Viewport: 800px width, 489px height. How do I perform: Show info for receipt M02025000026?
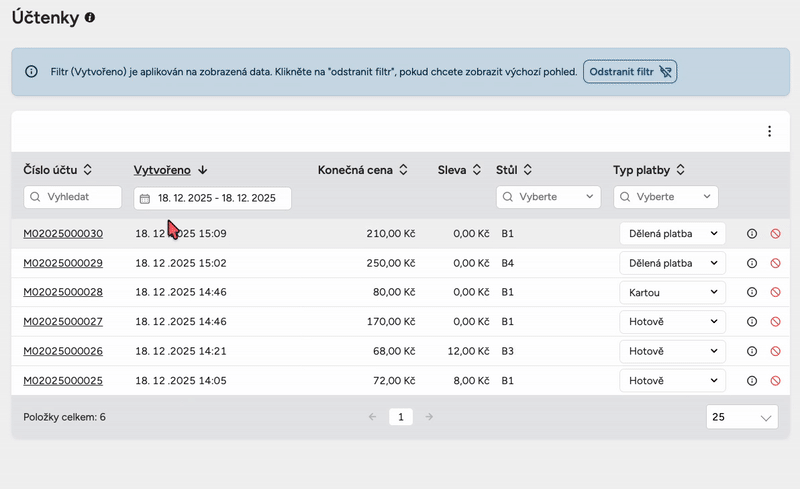(752, 351)
